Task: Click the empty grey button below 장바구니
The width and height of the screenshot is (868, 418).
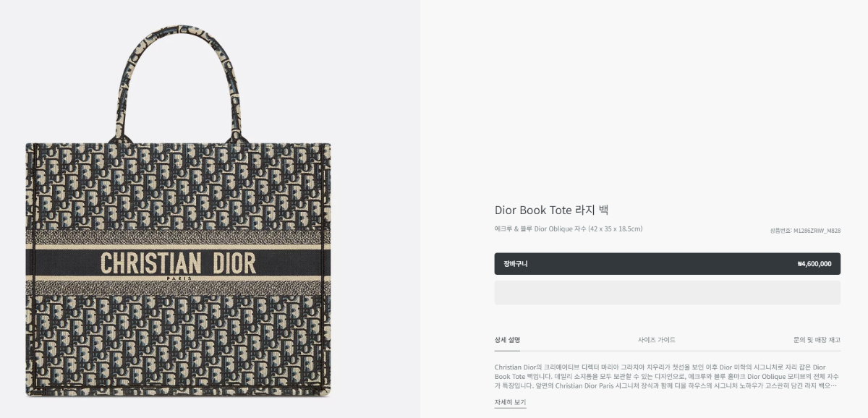Action: [667, 293]
